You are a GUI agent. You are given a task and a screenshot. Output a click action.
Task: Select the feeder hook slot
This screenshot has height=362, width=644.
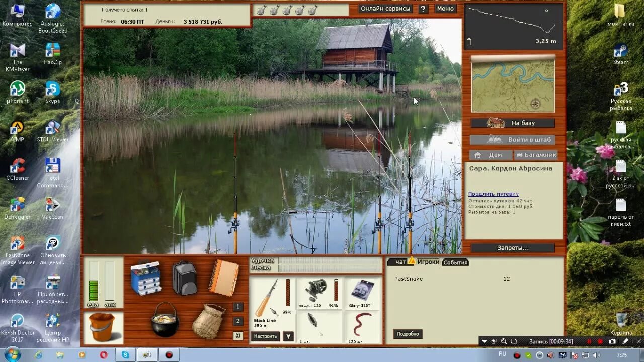(x=319, y=327)
